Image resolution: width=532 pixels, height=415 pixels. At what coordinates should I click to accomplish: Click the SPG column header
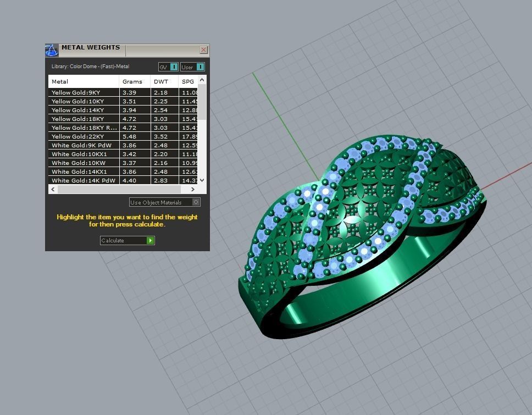[x=188, y=81]
